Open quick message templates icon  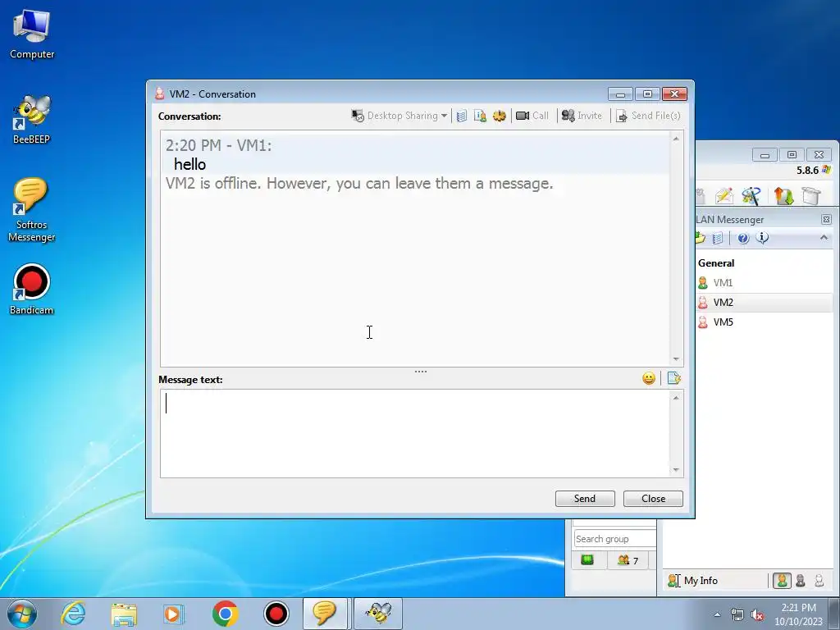(674, 379)
